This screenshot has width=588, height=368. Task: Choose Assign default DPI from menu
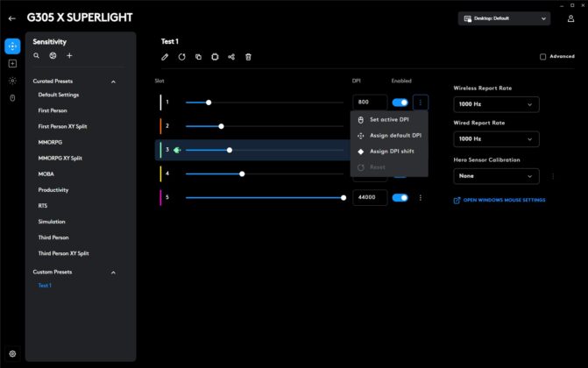pos(389,136)
